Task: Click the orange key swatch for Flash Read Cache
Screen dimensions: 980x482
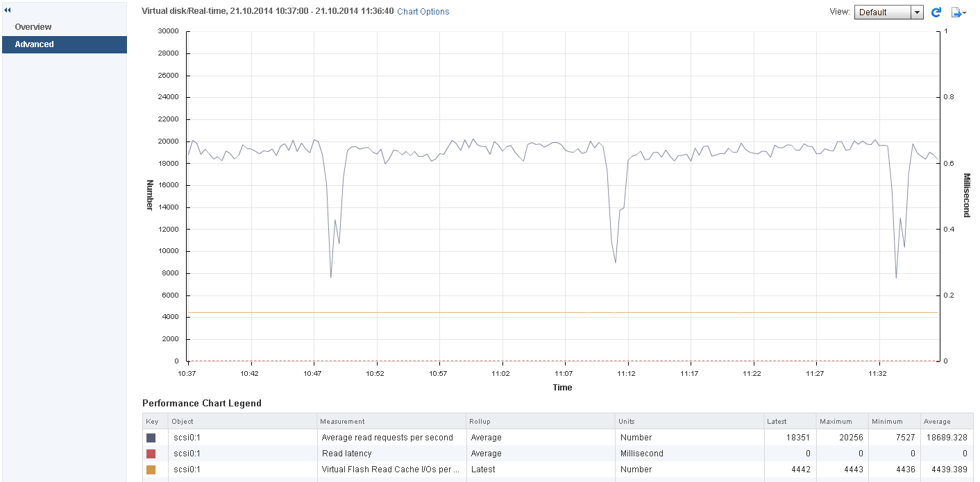Action: [x=151, y=470]
